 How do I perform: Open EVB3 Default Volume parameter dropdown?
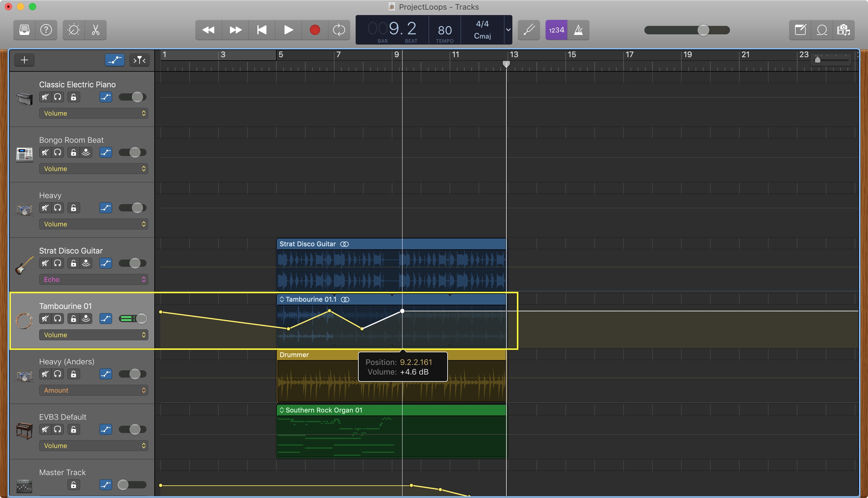93,446
